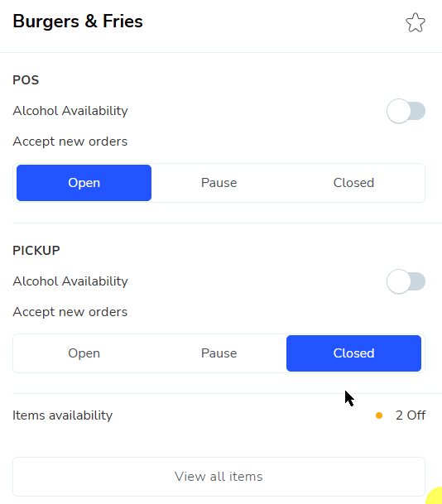Select the highlighted Closed option for PICKUP

point(353,353)
